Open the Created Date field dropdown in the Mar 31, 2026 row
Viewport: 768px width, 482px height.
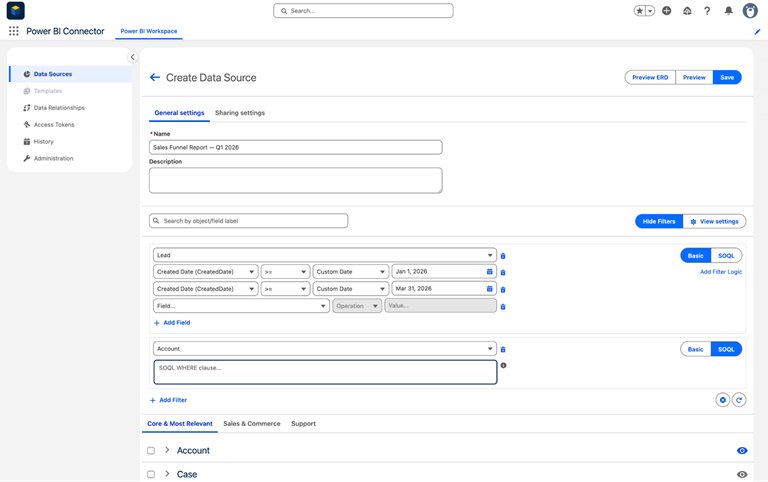(x=206, y=289)
